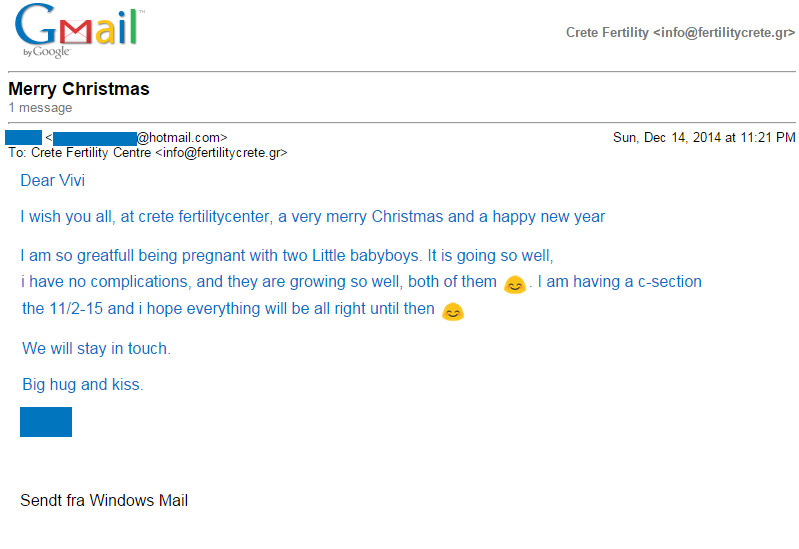
Task: Click the '1 message' count label
Action: (40, 108)
